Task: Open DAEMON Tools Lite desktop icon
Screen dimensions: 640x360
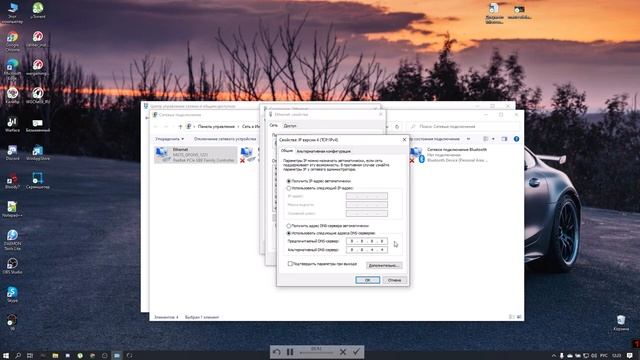Action: (12, 240)
